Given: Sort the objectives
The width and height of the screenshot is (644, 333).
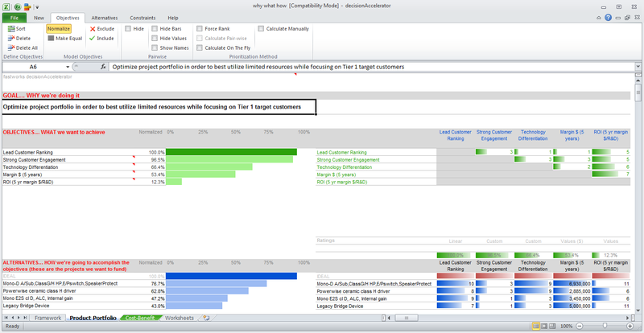Looking at the screenshot, I should [16, 29].
